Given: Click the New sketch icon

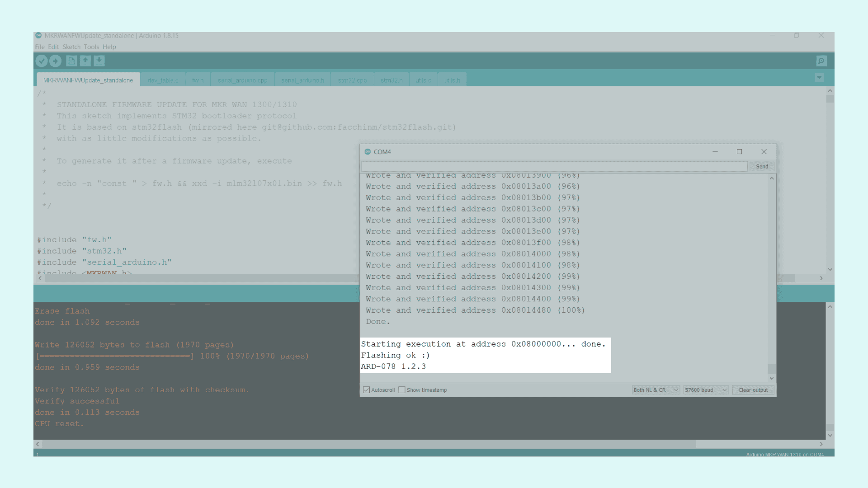Looking at the screenshot, I should click(71, 61).
